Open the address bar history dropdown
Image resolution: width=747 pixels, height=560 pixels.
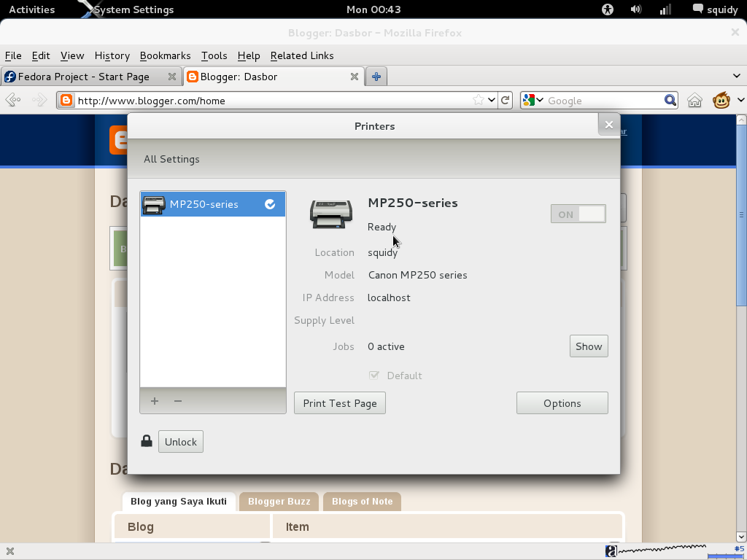pyautogui.click(x=492, y=100)
